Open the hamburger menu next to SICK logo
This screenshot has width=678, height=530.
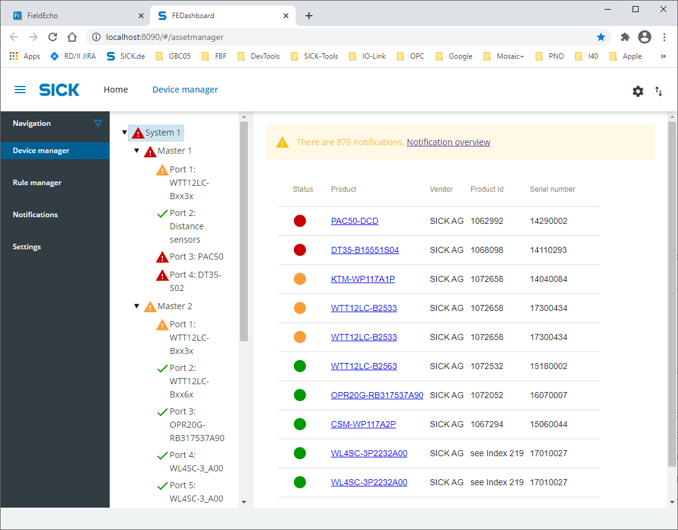[x=20, y=90]
